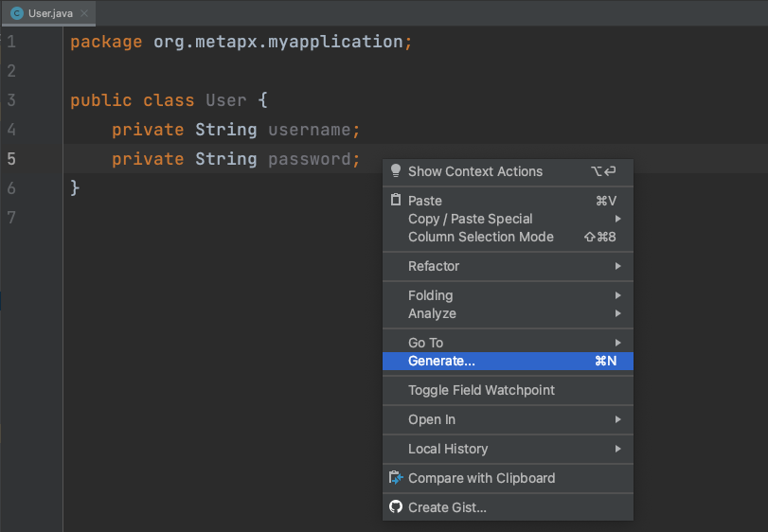Click the 'public' keyword on line 3
Screen dimensions: 768x532
coord(101,101)
